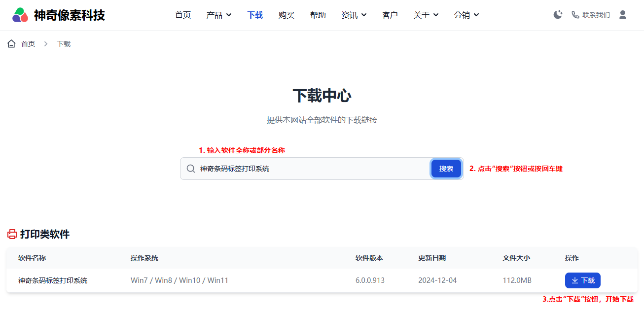Click the 首页 breadcrumb link
644x311 pixels.
pos(28,44)
